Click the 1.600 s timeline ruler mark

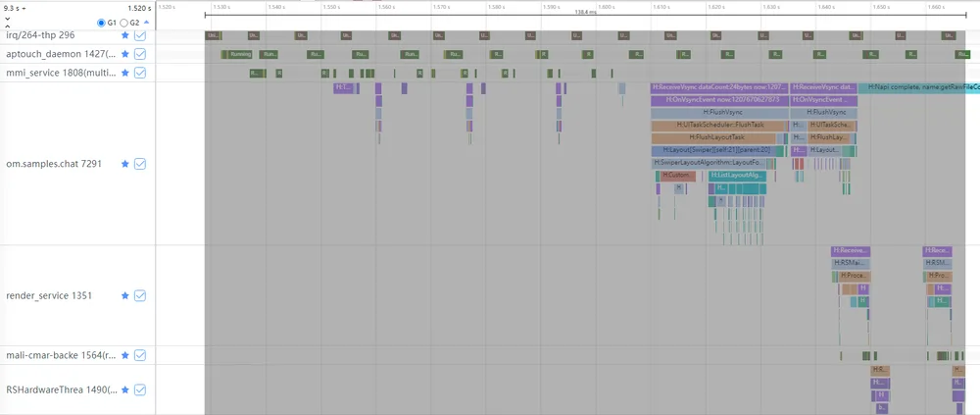coord(606,7)
